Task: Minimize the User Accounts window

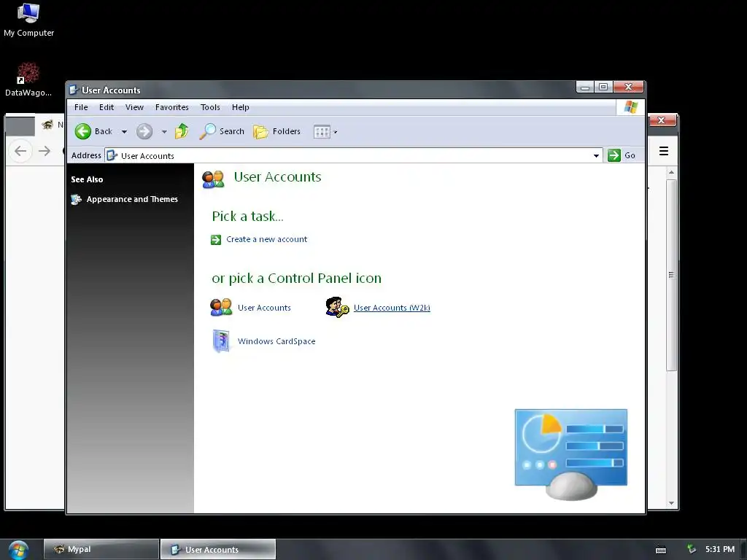Action: (585, 87)
